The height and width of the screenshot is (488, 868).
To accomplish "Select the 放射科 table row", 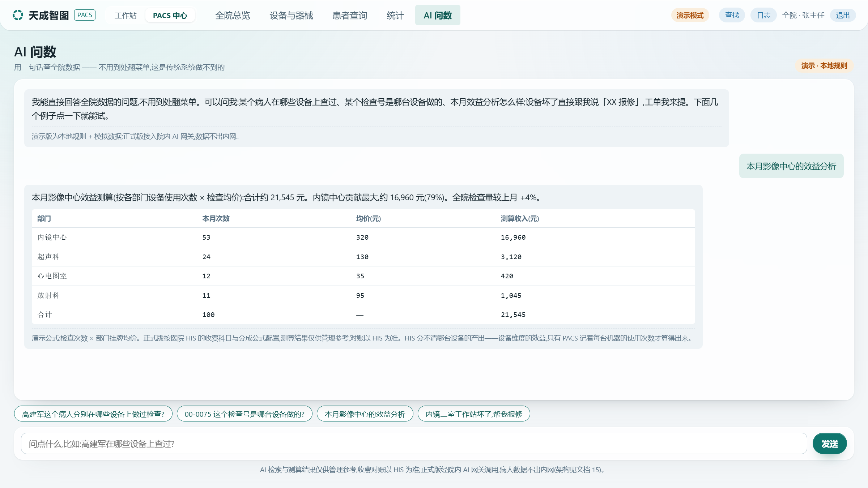I will point(363,296).
